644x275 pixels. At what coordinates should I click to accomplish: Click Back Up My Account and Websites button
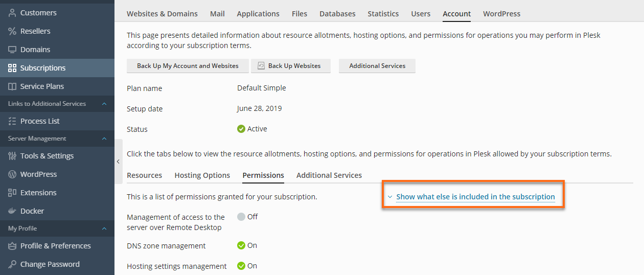tap(188, 66)
